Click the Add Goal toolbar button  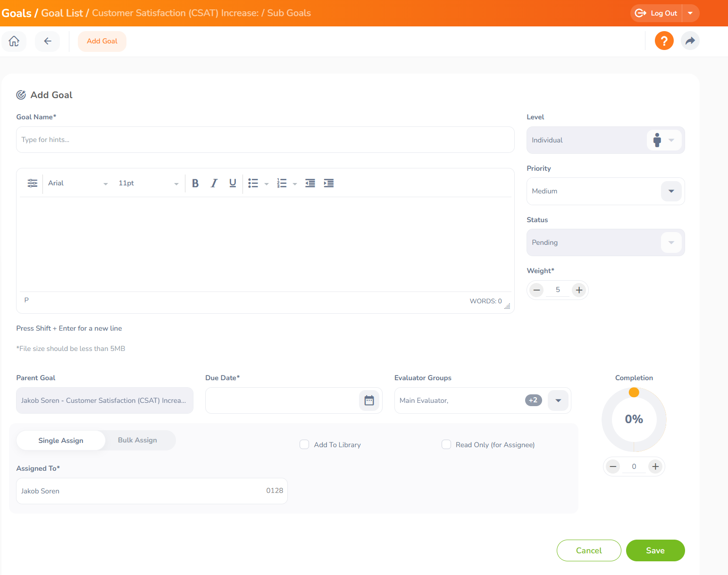point(102,41)
